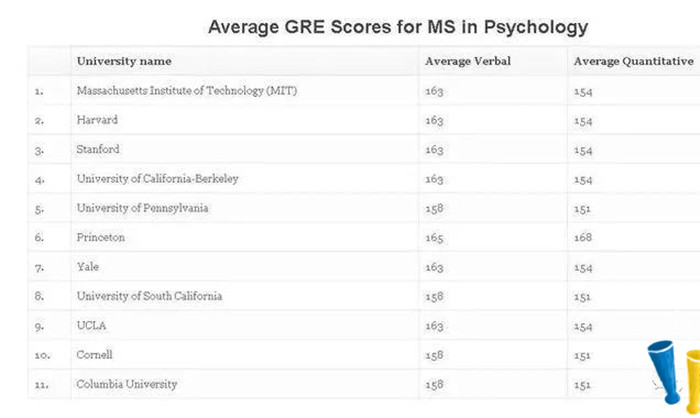Image resolution: width=700 pixels, height=418 pixels.
Task: Select the Harvard university name
Action: click(97, 120)
